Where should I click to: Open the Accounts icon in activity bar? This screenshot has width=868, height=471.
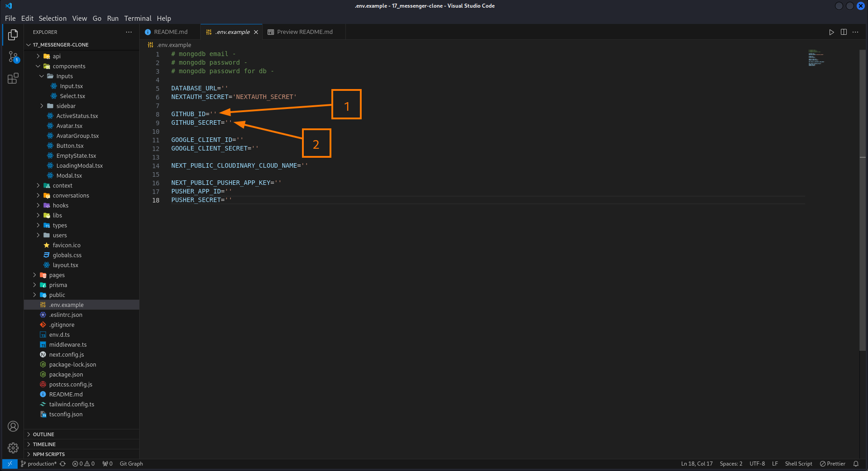(x=13, y=426)
